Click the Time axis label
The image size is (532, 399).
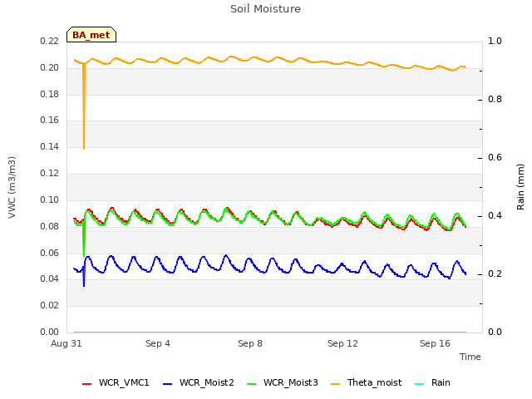pyautogui.click(x=470, y=357)
